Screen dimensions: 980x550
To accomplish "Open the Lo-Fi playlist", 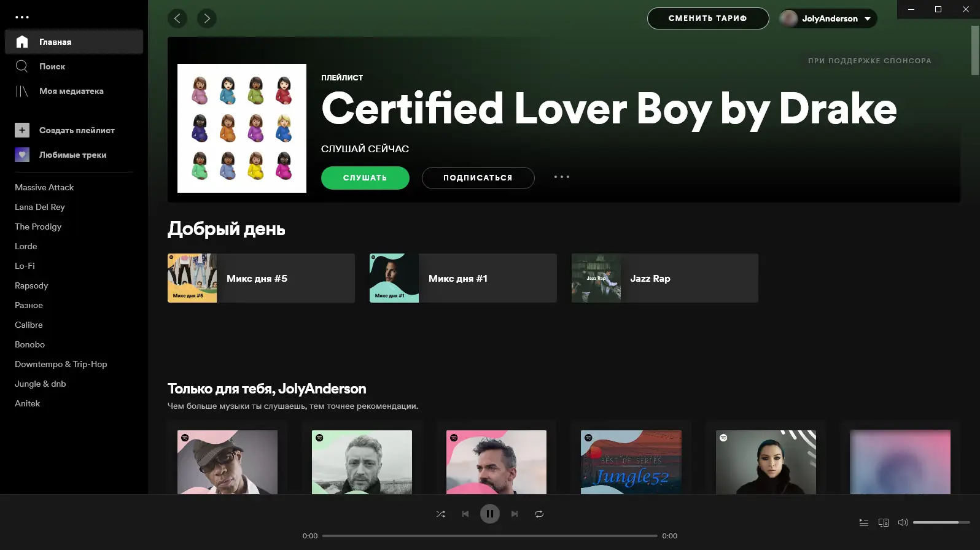I will click(25, 266).
